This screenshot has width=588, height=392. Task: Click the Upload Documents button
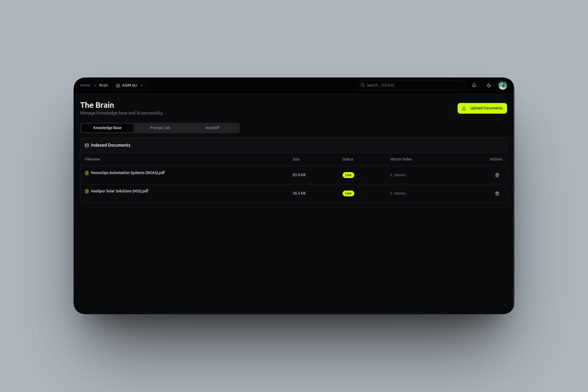pos(482,108)
